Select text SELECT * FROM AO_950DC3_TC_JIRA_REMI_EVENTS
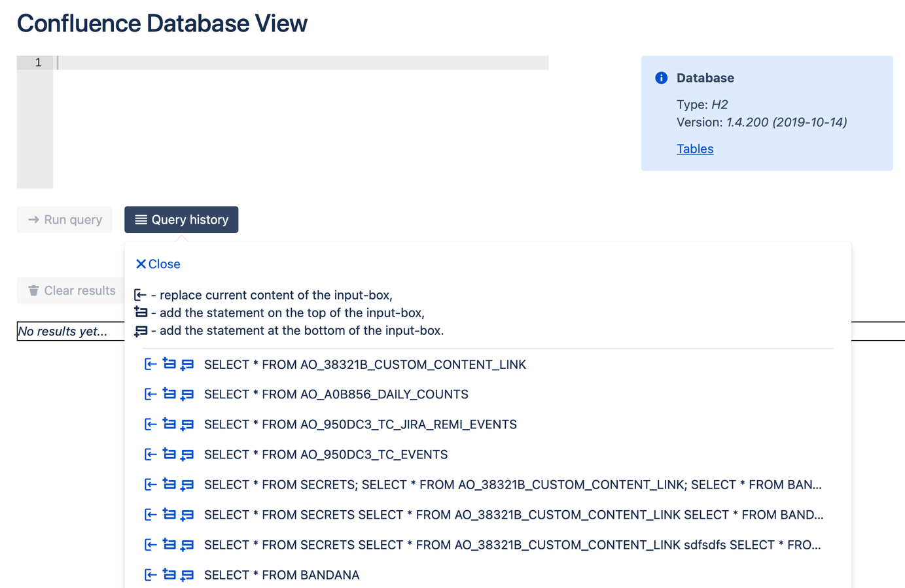The width and height of the screenshot is (905, 588). point(361,424)
